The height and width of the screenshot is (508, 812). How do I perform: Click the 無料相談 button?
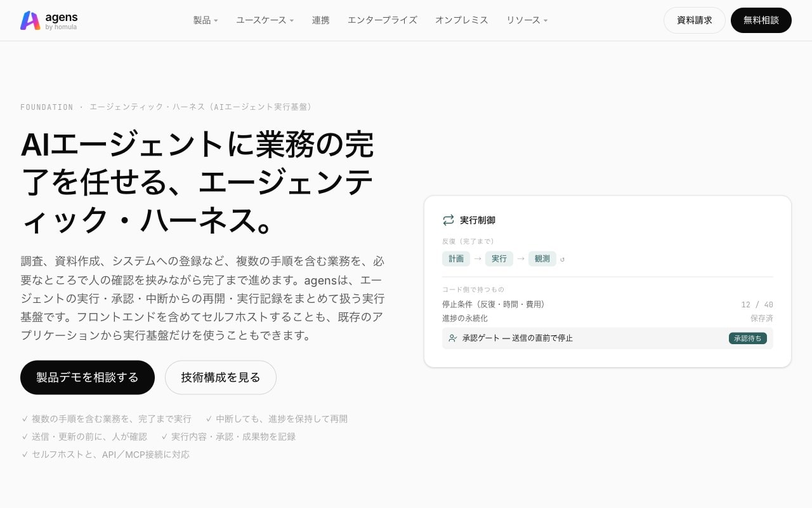click(761, 20)
